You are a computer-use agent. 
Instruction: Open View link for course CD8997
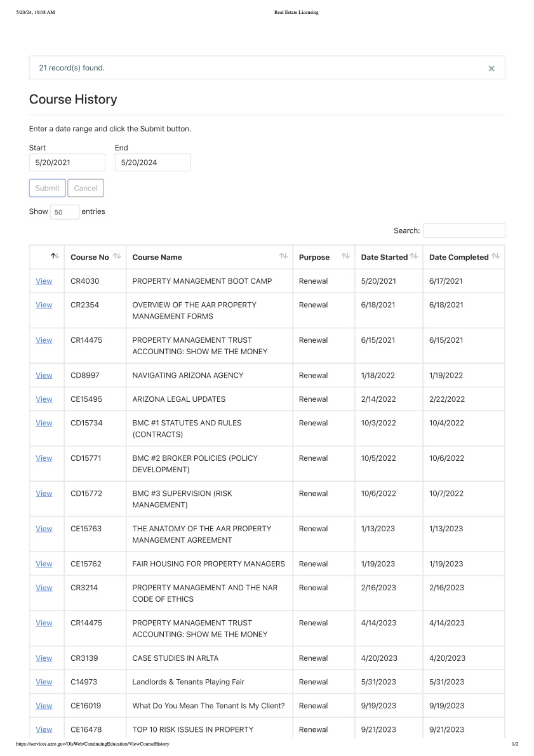point(44,375)
